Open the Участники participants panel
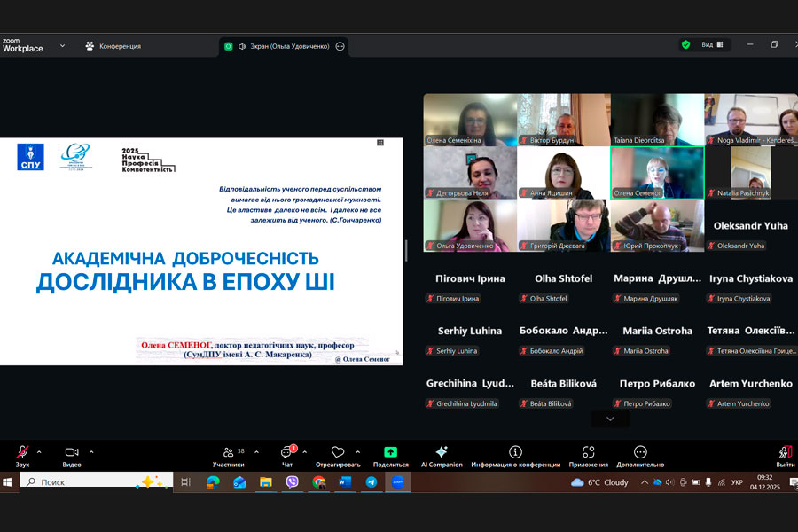This screenshot has height=532, width=798. coord(229,456)
